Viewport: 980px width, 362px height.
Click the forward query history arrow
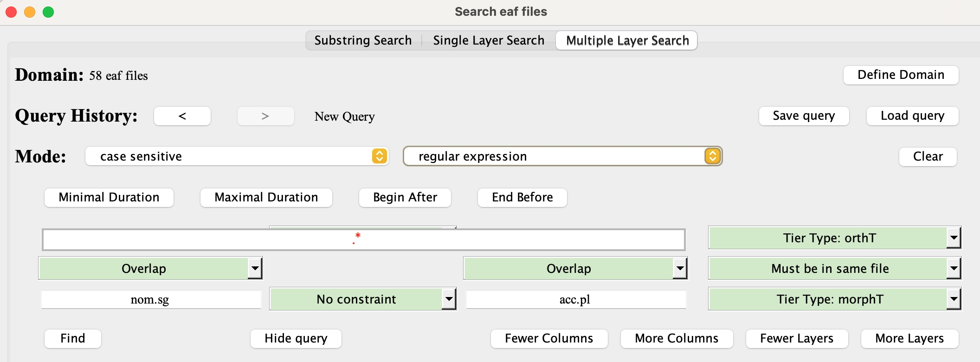tap(265, 116)
